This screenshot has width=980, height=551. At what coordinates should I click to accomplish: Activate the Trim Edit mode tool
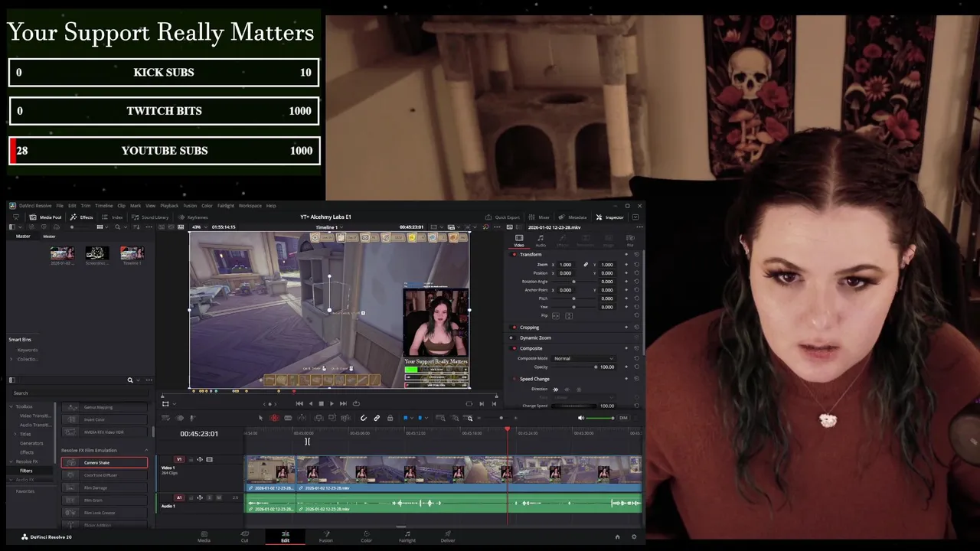coord(274,418)
